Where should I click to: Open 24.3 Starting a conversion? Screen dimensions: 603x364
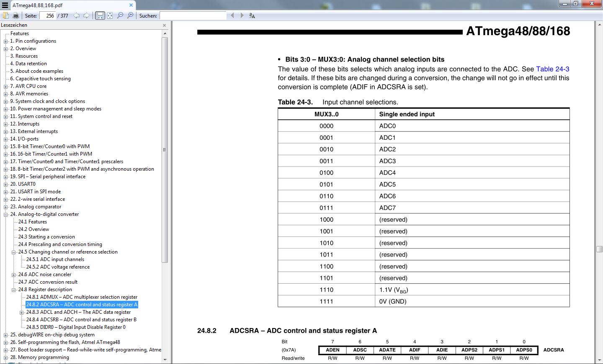pyautogui.click(x=46, y=237)
